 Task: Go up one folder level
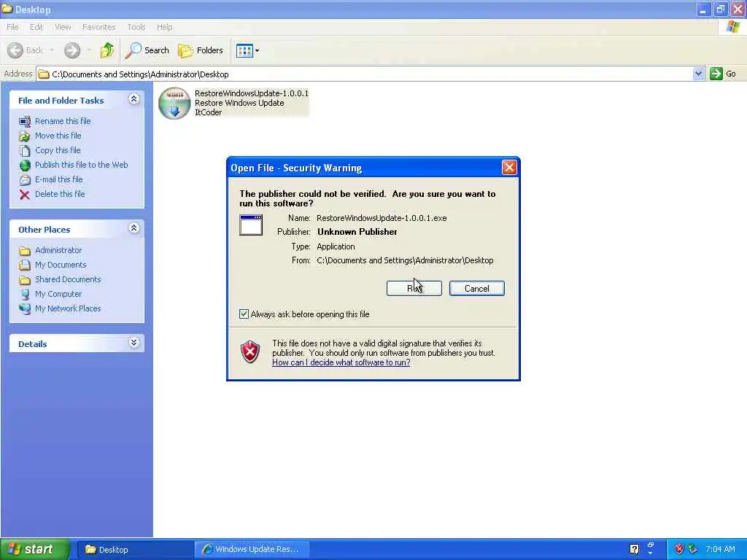pos(107,50)
